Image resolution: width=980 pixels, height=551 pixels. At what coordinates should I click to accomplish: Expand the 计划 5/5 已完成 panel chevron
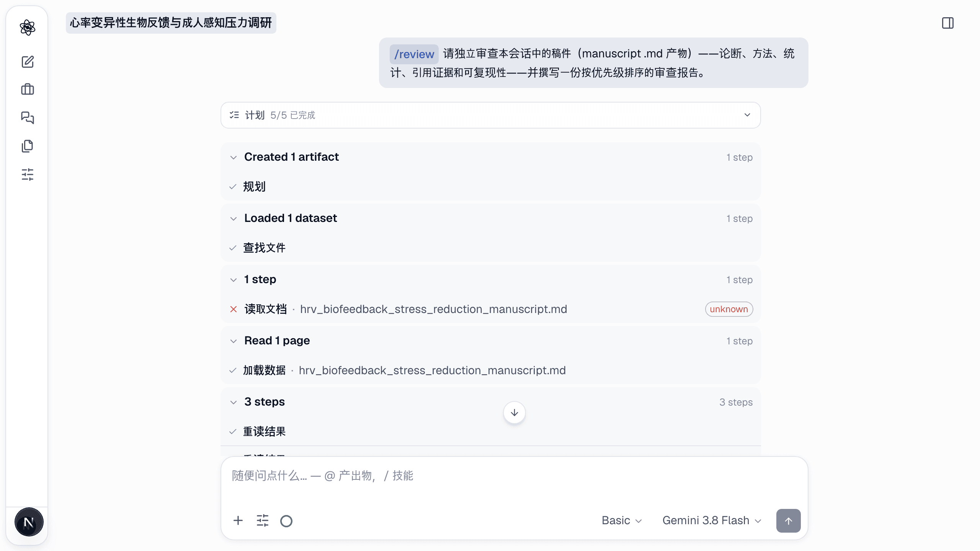747,115
